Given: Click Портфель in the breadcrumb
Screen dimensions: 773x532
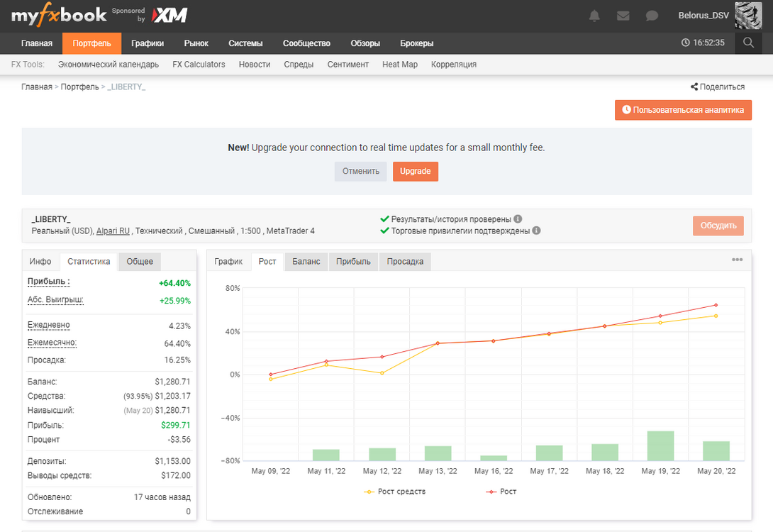Looking at the screenshot, I should tap(80, 87).
